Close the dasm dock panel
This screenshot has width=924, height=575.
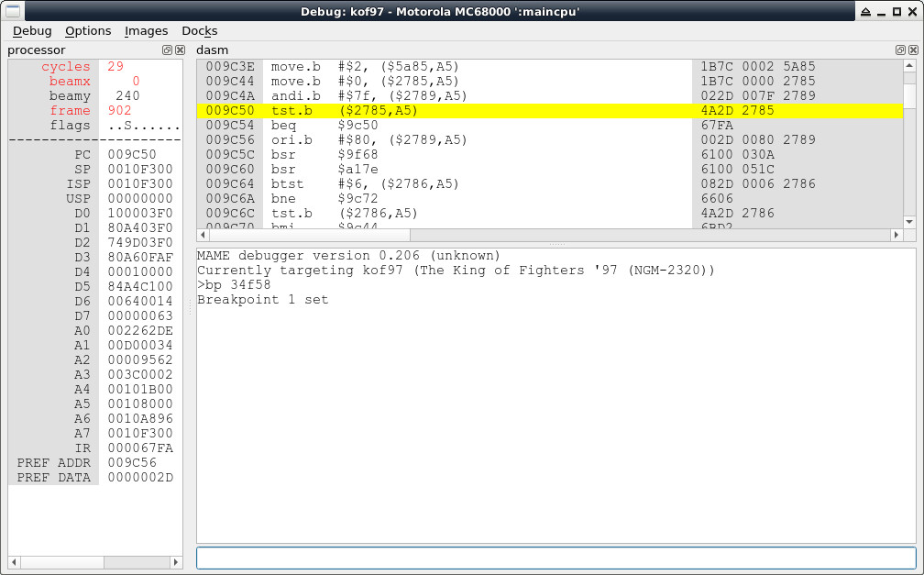tap(913, 50)
